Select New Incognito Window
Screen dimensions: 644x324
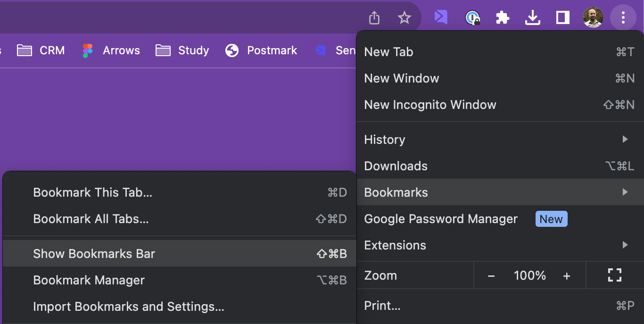click(500, 105)
